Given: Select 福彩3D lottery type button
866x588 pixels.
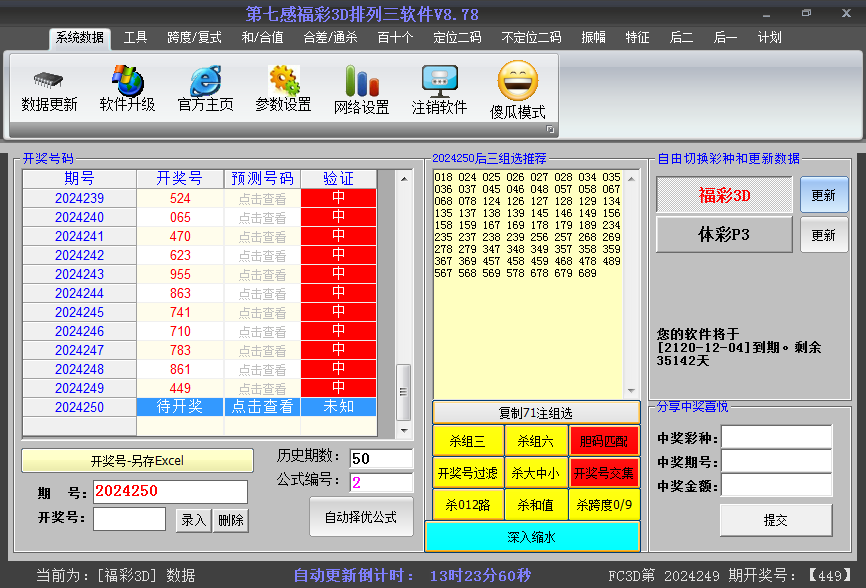Looking at the screenshot, I should (724, 195).
